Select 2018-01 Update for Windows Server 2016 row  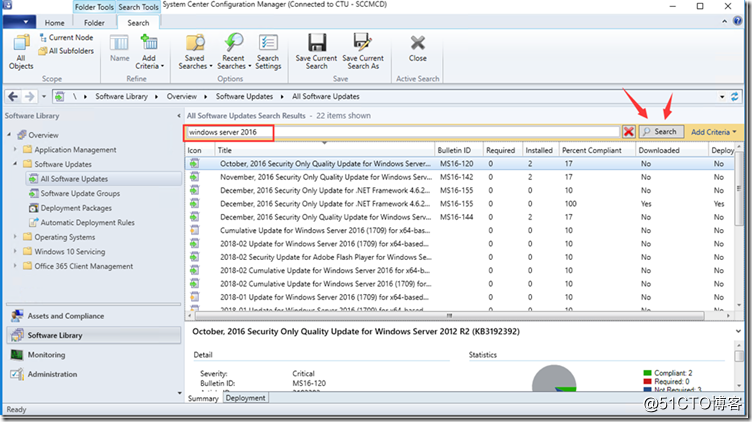459,297
